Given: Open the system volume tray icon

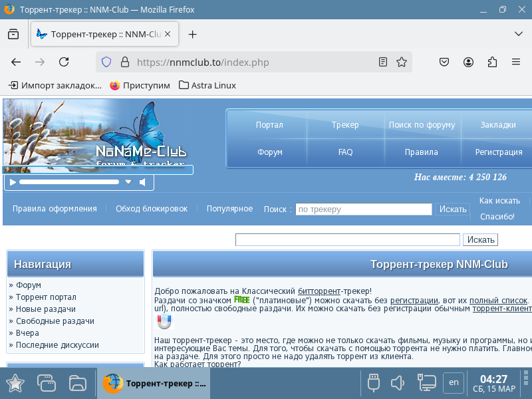Looking at the screenshot, I should tap(397, 383).
